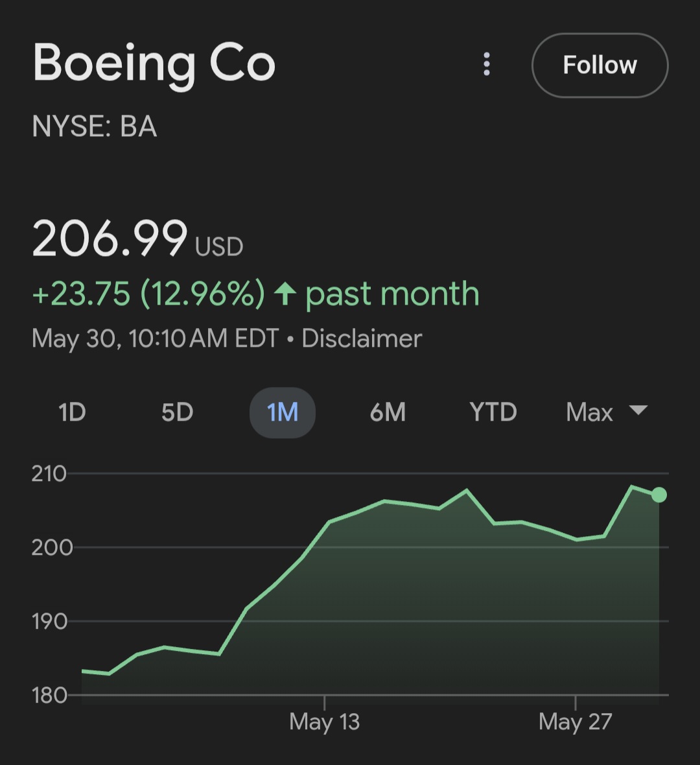Show the 6M chart range

click(388, 412)
